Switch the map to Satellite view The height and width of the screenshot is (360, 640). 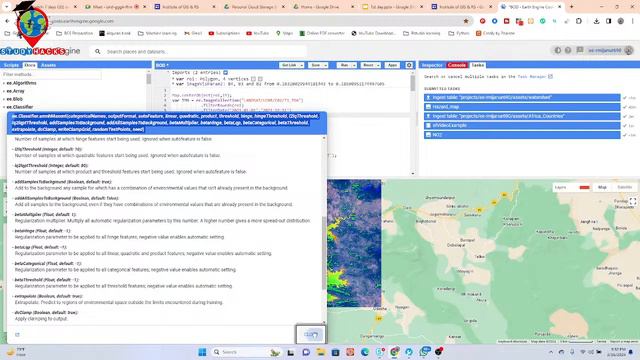[624, 187]
